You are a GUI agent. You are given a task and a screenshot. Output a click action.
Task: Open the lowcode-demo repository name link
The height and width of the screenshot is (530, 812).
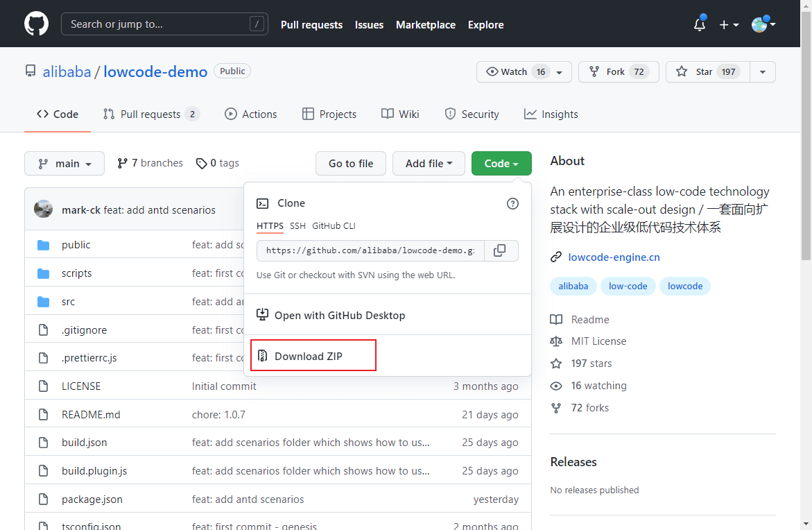click(155, 71)
